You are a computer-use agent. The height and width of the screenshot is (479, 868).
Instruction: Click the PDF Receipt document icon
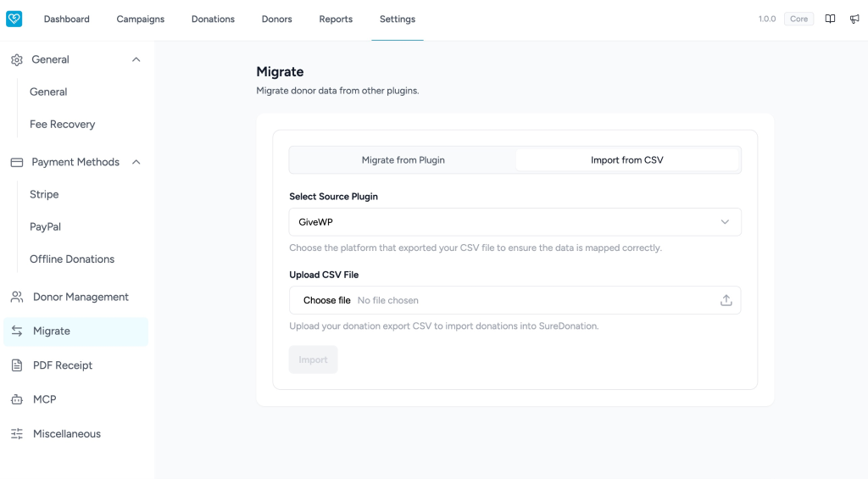point(17,365)
